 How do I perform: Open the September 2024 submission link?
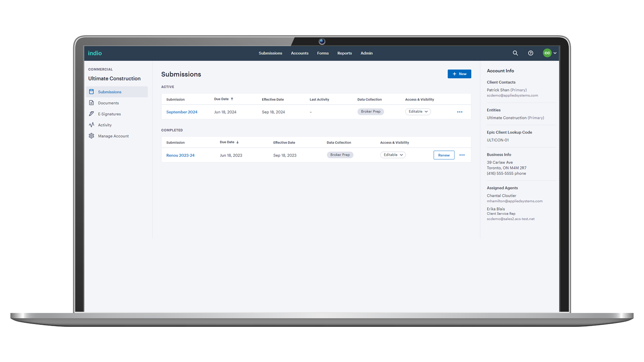[x=182, y=112]
